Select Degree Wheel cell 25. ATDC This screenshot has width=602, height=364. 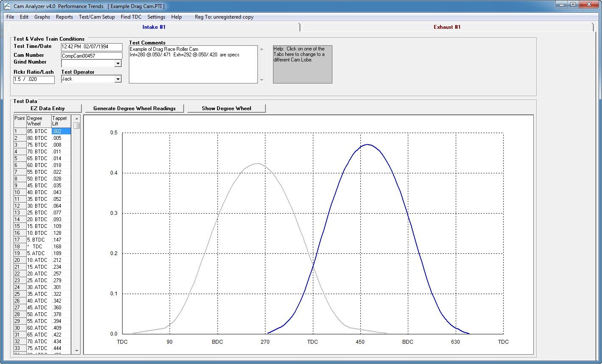tap(39, 281)
